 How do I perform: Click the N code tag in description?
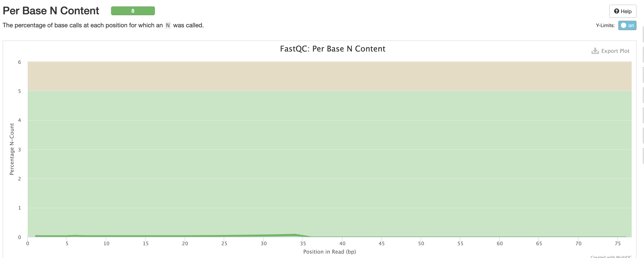pos(168,25)
